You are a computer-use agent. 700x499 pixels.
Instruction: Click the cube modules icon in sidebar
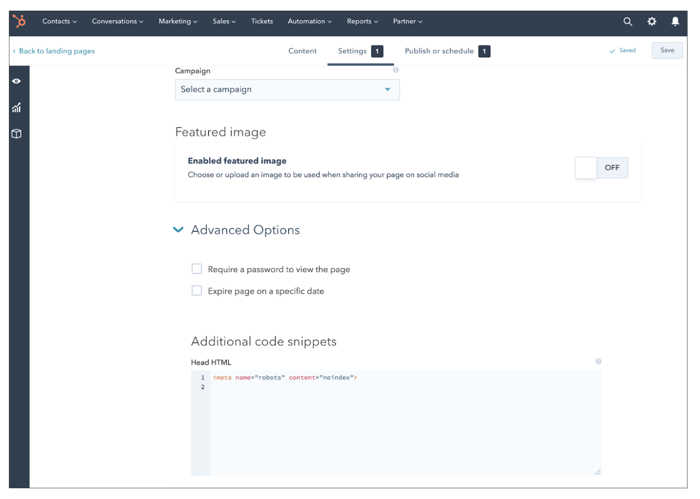pyautogui.click(x=17, y=133)
